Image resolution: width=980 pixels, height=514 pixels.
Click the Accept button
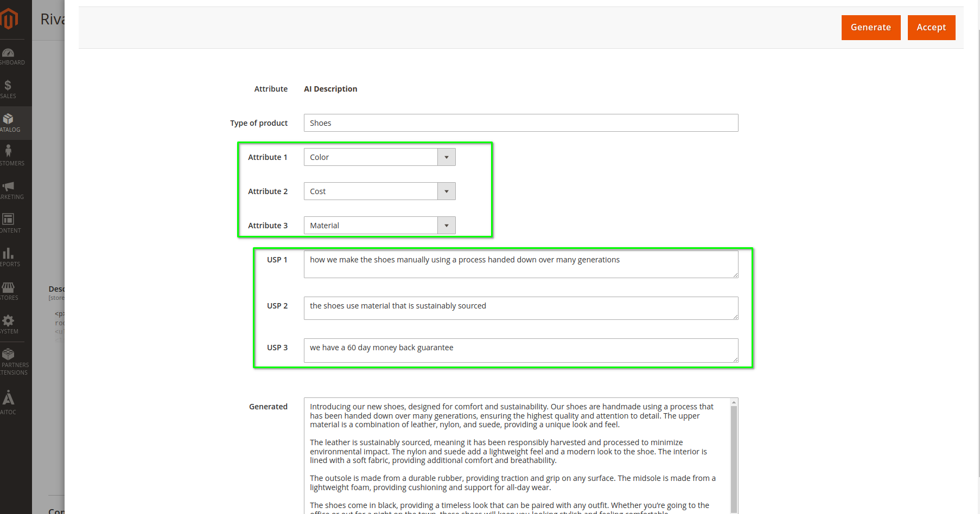(932, 28)
